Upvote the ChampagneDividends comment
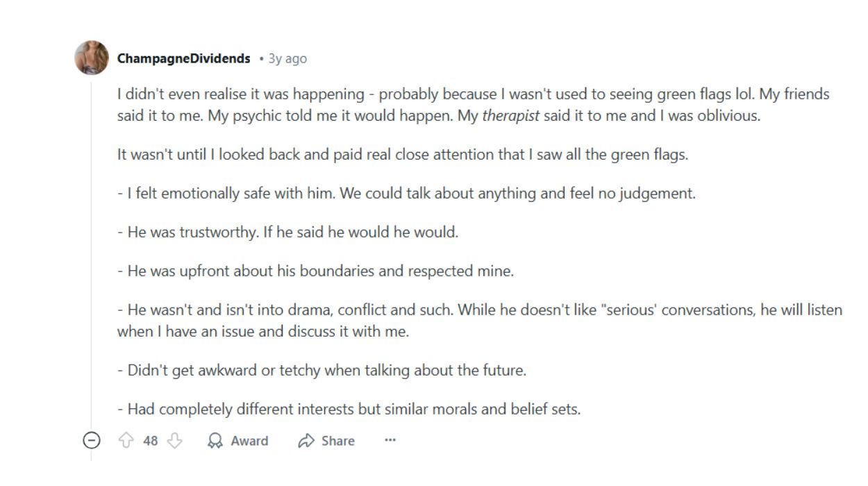868x486 pixels. [x=126, y=441]
